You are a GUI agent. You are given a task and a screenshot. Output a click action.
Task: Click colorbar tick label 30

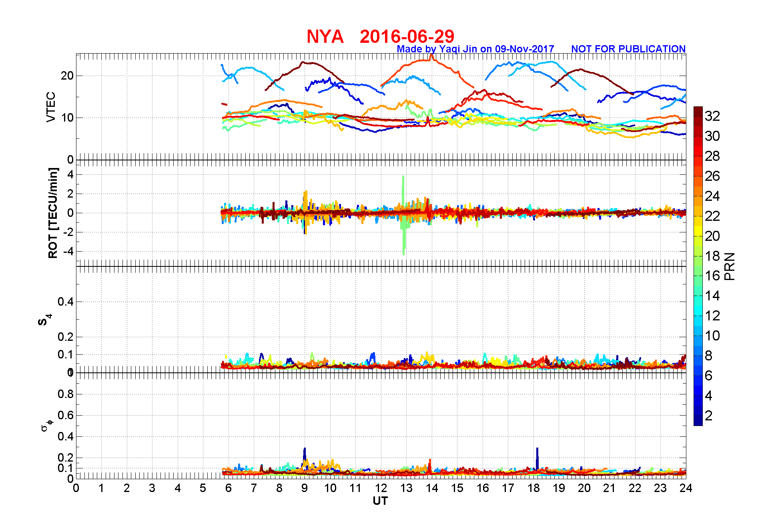click(712, 136)
